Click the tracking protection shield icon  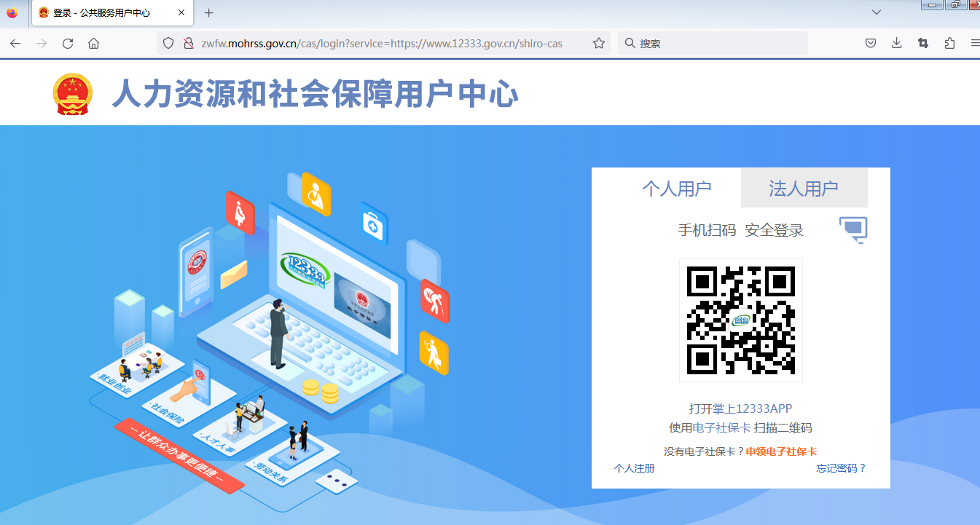click(x=168, y=44)
